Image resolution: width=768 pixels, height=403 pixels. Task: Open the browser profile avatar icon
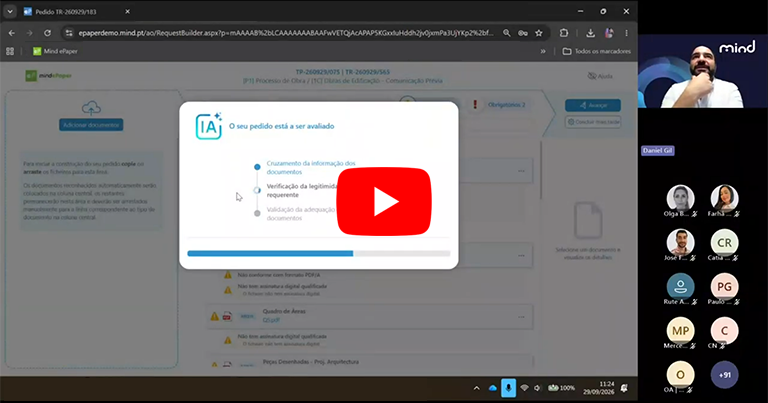pyautogui.click(x=609, y=33)
